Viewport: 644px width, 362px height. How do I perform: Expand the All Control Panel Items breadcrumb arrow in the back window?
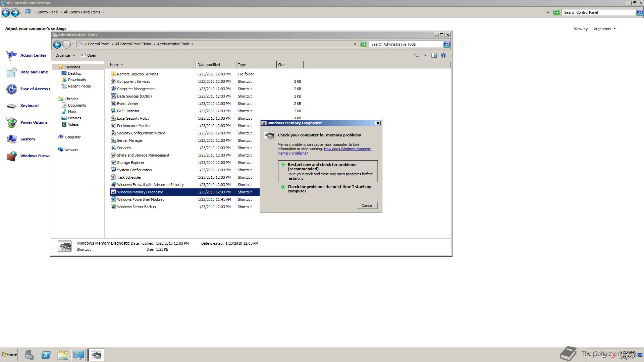103,12
